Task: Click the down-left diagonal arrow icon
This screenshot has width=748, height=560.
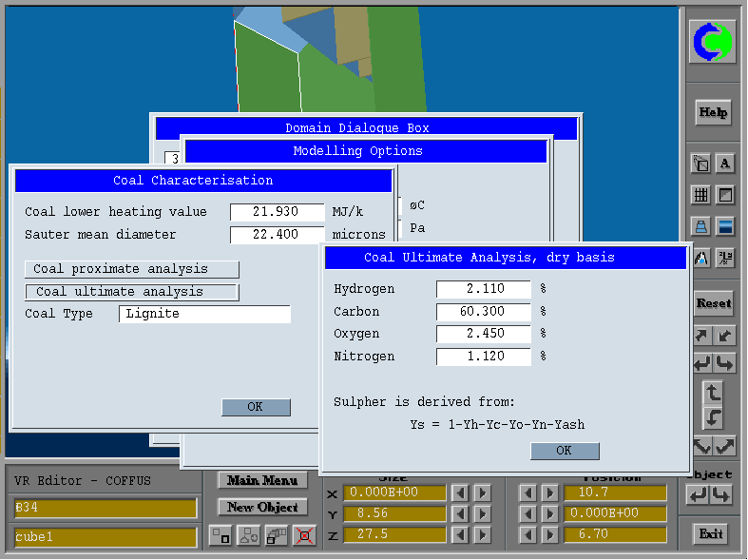Action: click(724, 336)
